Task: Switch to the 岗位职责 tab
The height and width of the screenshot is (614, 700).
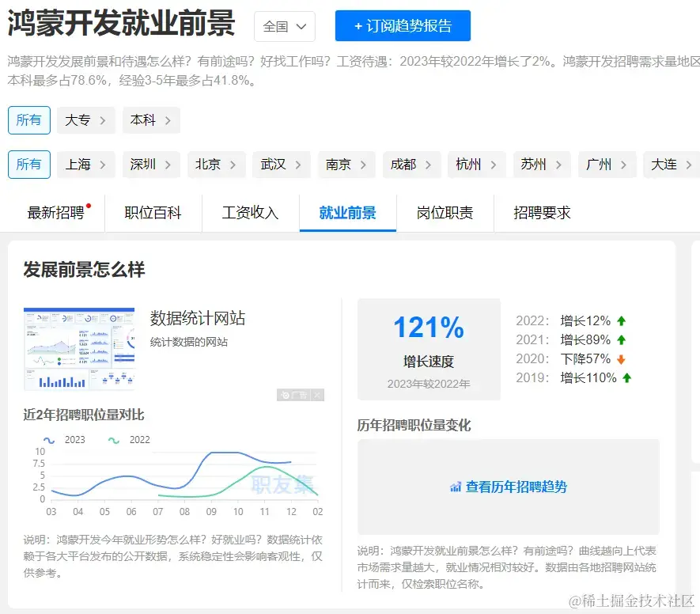Action: (445, 212)
